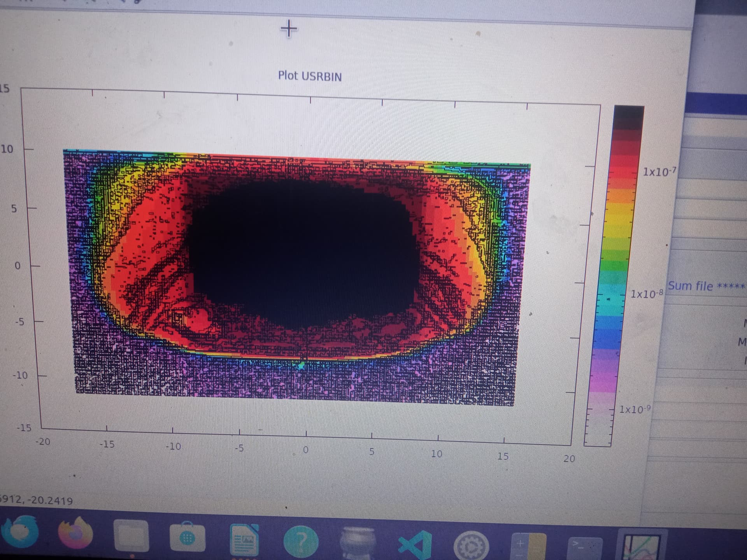The width and height of the screenshot is (747, 560).
Task: Open the Terminal dock icon
Action: click(584, 548)
